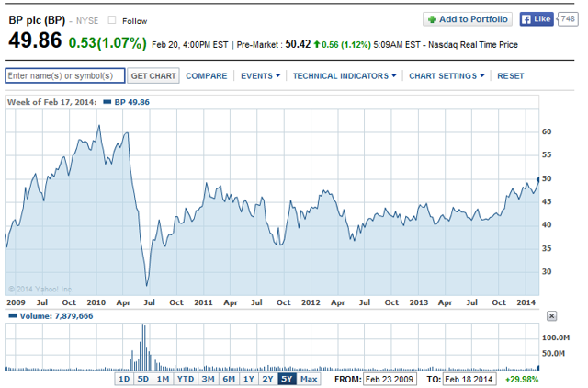Click the pre-market price 50.42

pyautogui.click(x=298, y=44)
